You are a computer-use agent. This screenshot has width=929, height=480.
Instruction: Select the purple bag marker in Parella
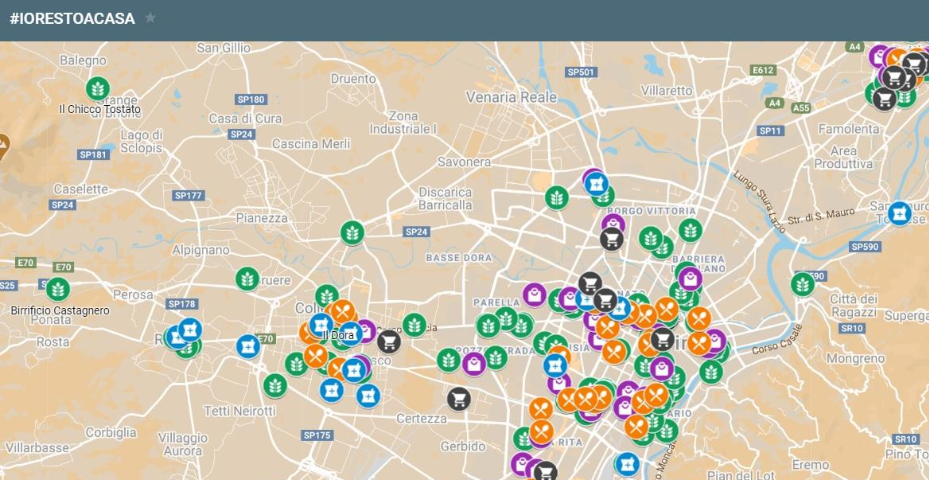click(x=534, y=295)
